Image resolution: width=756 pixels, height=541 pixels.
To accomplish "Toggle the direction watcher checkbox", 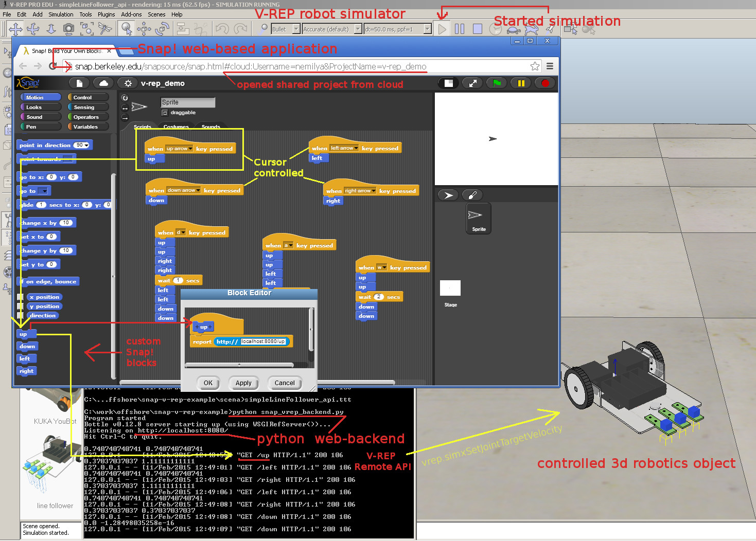I will coord(20,316).
